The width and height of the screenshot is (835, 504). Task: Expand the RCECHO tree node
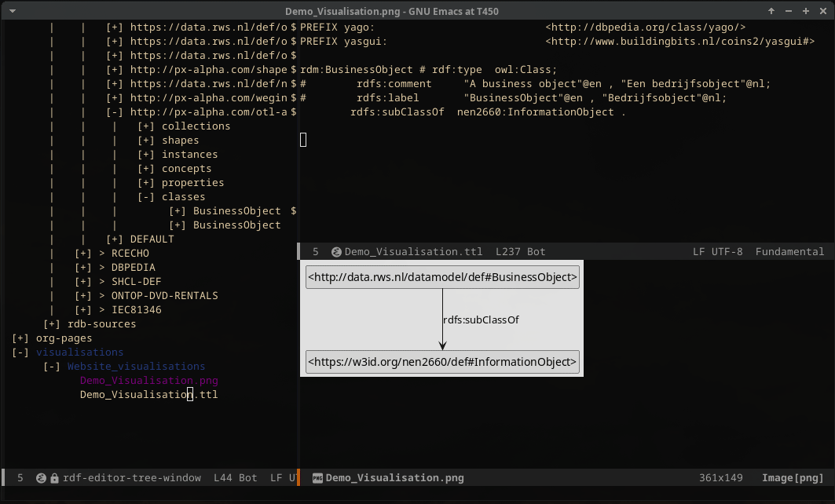(x=83, y=254)
